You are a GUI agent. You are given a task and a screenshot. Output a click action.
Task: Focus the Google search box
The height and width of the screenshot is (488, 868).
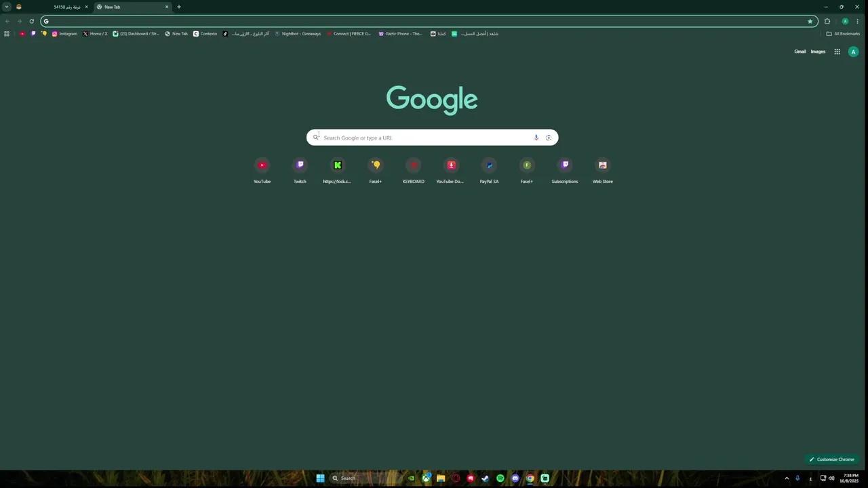pyautogui.click(x=432, y=138)
